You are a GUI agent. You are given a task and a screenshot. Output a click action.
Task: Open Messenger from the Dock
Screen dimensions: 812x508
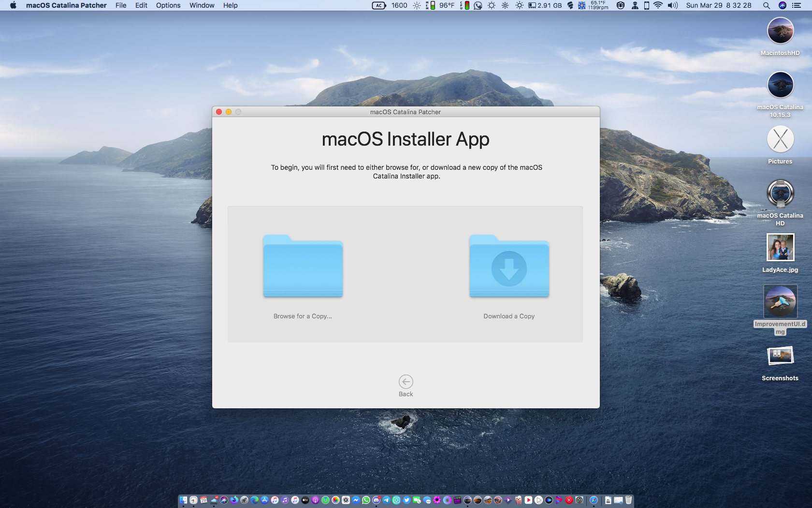[356, 500]
